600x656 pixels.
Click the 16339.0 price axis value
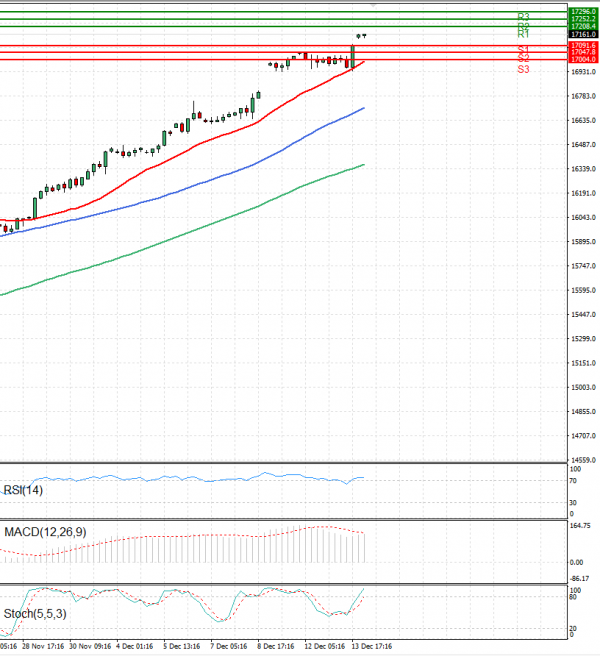click(583, 169)
